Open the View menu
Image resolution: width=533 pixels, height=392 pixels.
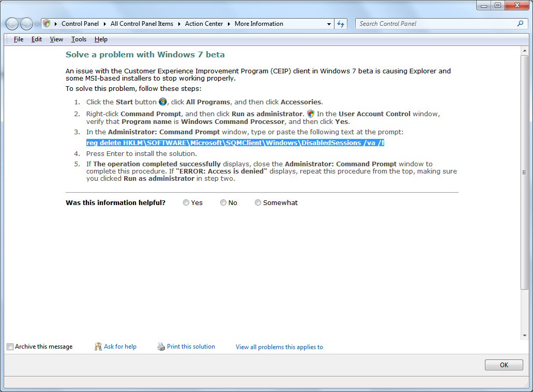(56, 39)
